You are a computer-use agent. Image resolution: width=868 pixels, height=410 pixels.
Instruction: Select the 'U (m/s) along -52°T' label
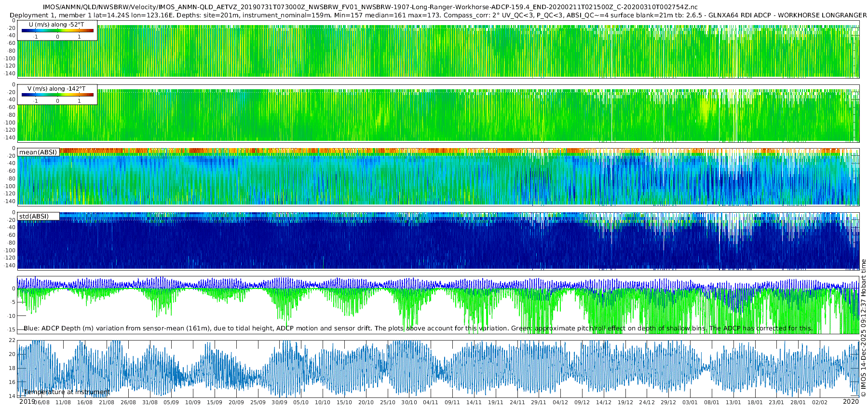coord(56,24)
